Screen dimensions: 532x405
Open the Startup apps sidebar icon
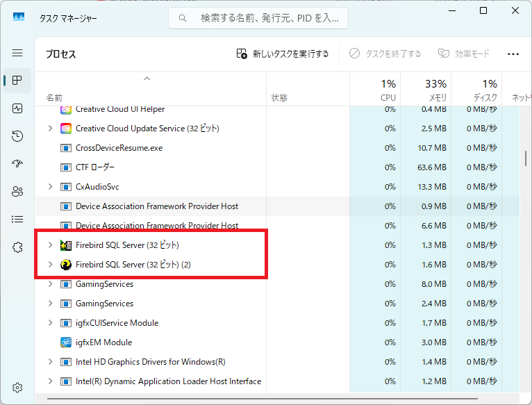pos(17,164)
